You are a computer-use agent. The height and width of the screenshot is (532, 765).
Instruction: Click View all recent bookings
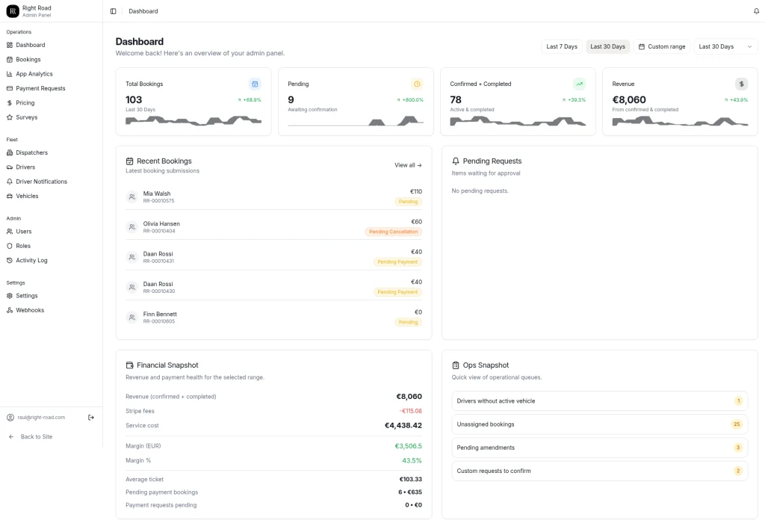tap(408, 165)
